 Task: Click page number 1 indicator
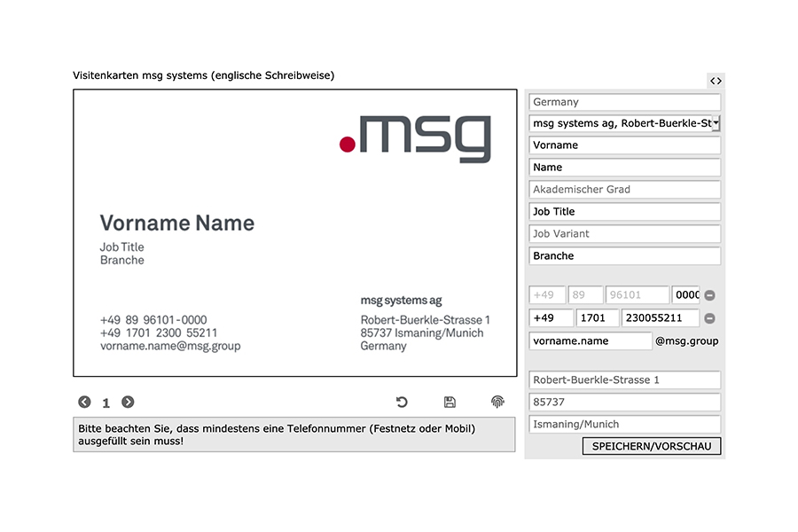click(106, 403)
